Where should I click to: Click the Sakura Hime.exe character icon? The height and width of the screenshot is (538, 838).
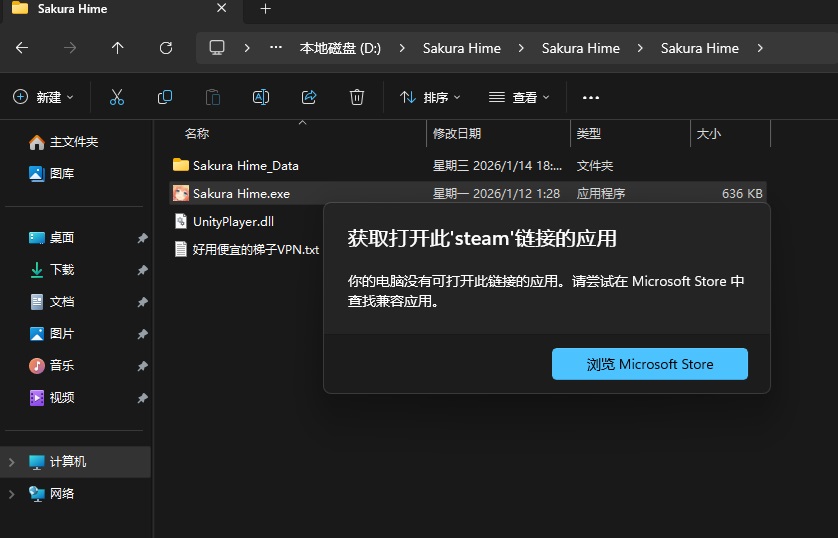pyautogui.click(x=181, y=193)
